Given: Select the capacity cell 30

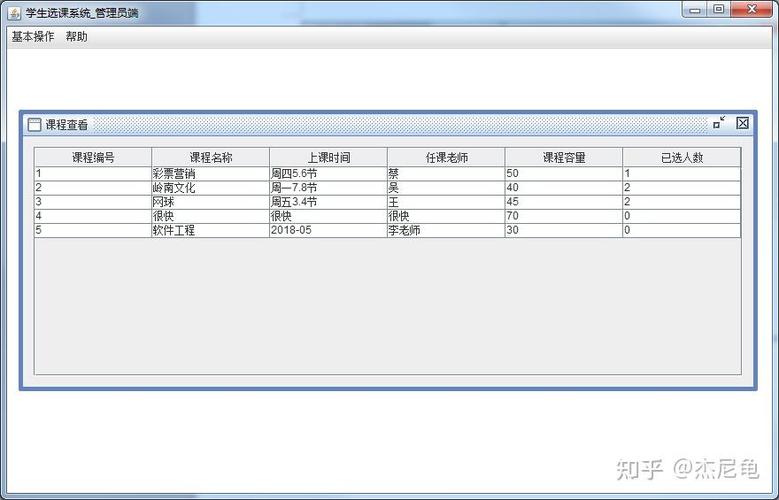Looking at the screenshot, I should 564,230.
